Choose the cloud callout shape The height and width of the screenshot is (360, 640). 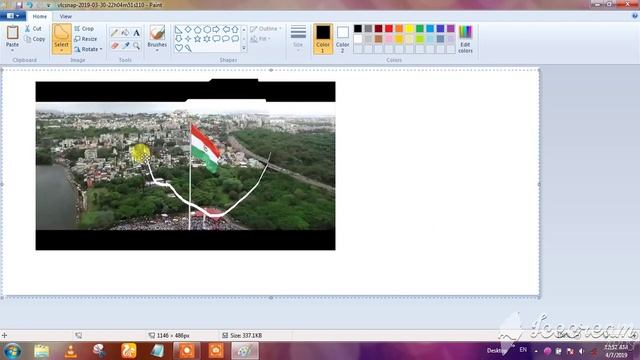(235, 39)
